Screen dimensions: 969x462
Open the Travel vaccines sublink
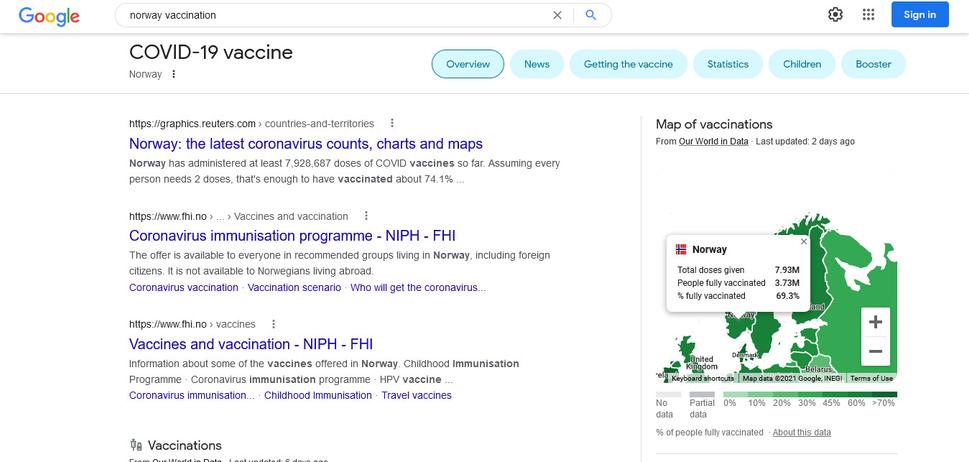(417, 396)
